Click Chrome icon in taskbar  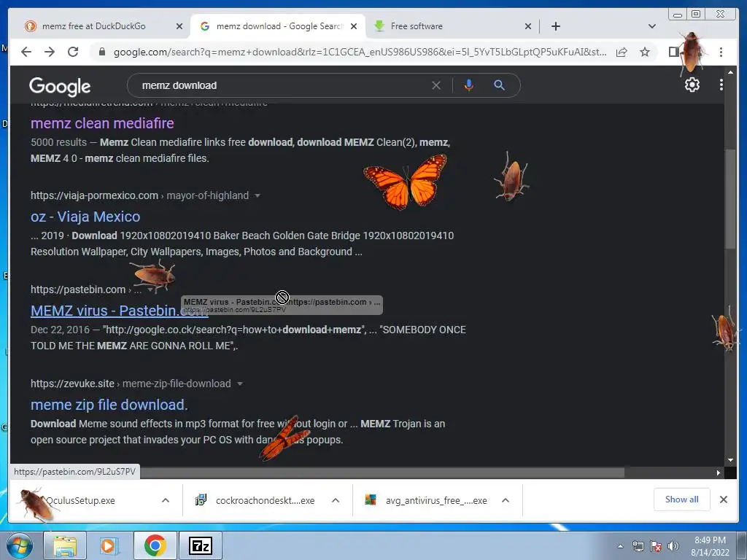(155, 545)
